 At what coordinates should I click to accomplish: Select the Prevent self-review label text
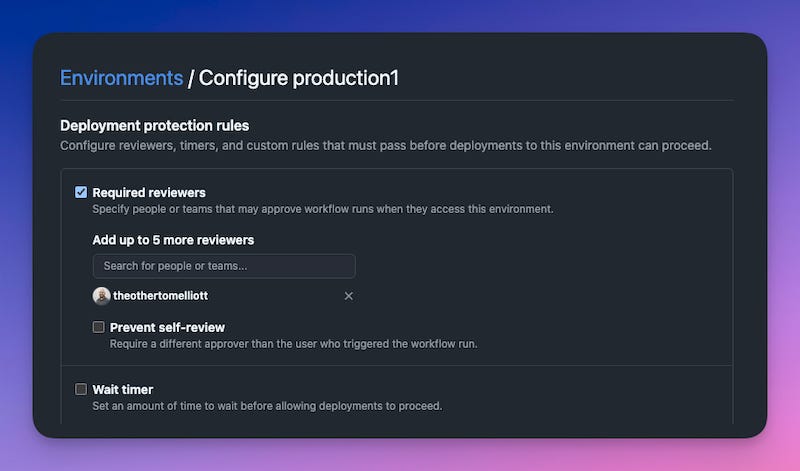(x=167, y=327)
